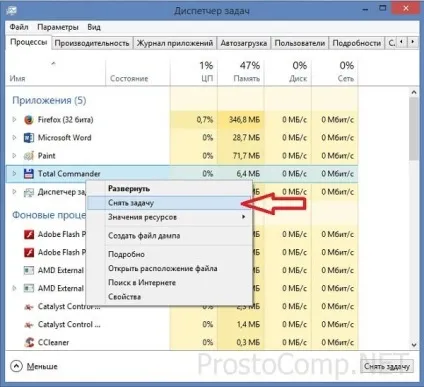Sort by the ЦП column header
Screen dimensions: 424x387
(194, 73)
